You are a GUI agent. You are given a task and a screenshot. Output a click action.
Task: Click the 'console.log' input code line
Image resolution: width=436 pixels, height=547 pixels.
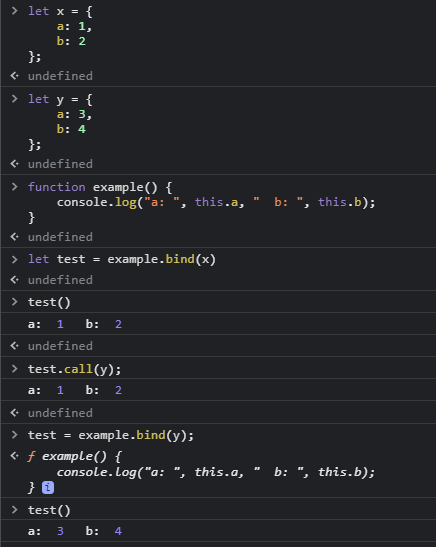[x=216, y=202]
